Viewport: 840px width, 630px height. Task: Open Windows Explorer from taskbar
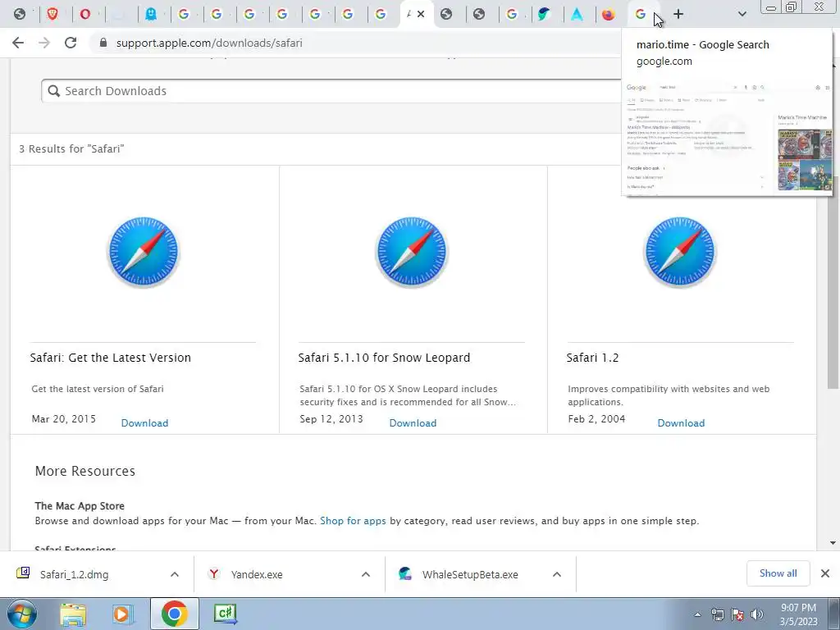coord(73,614)
